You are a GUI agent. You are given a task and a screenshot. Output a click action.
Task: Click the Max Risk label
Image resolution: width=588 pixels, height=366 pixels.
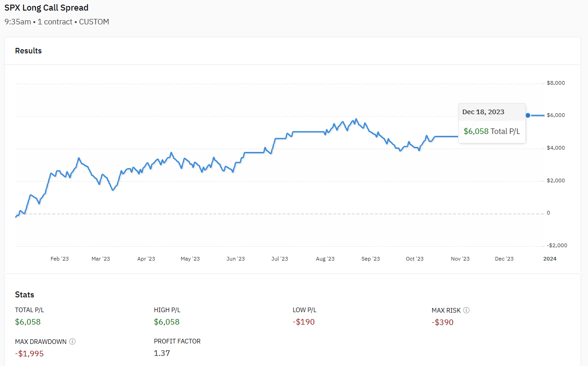[446, 310]
